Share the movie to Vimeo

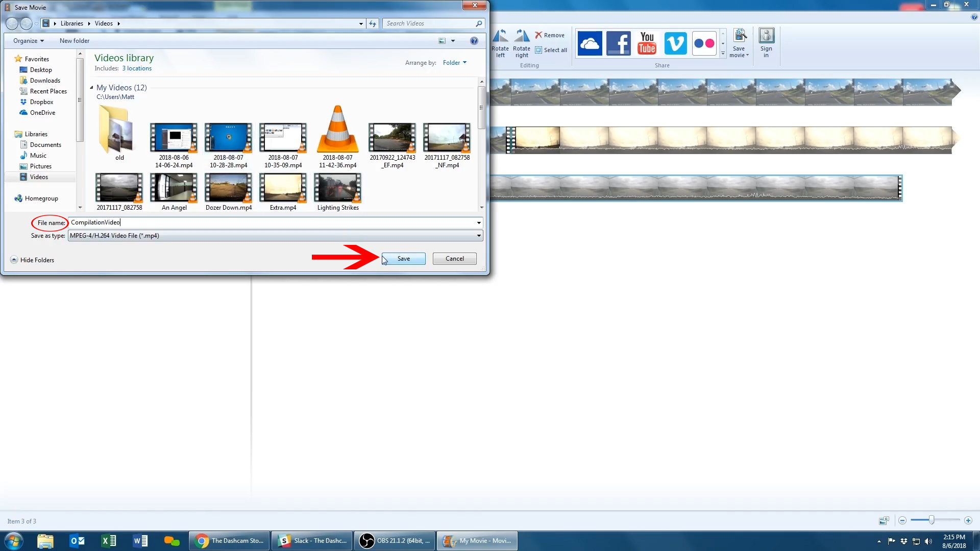tap(675, 43)
